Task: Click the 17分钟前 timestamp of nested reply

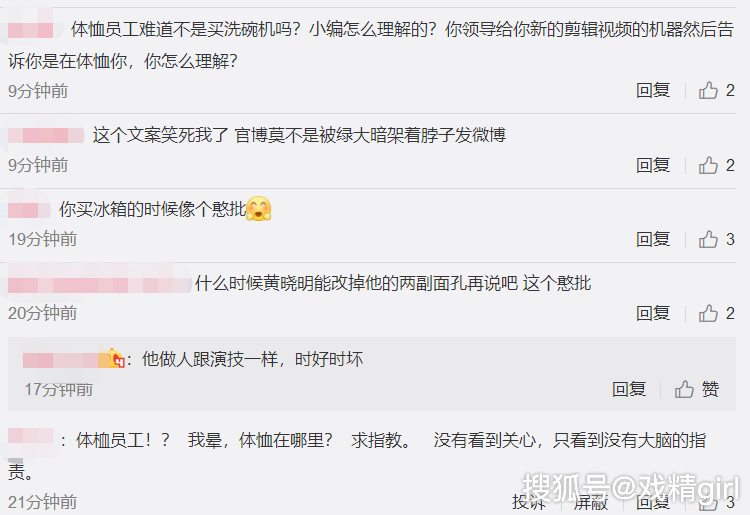Action: 59,390
